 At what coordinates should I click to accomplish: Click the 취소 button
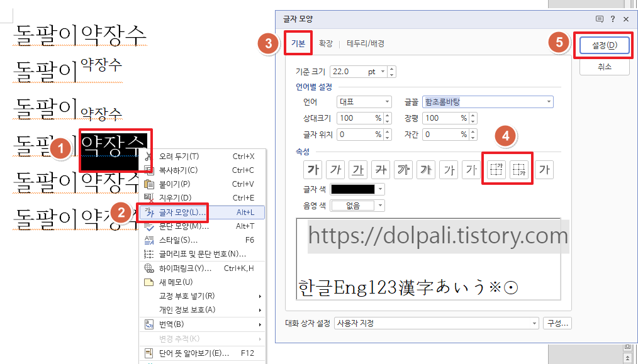point(605,67)
